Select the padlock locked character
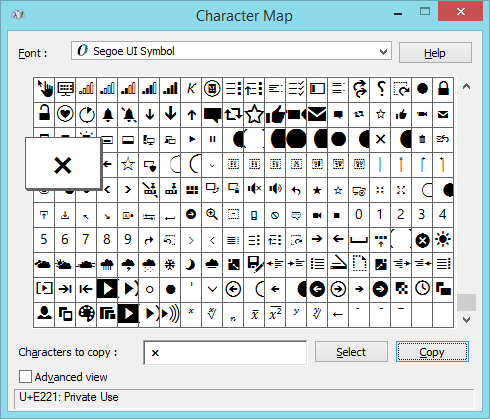Viewport: 490px width, 419px height. click(x=443, y=89)
